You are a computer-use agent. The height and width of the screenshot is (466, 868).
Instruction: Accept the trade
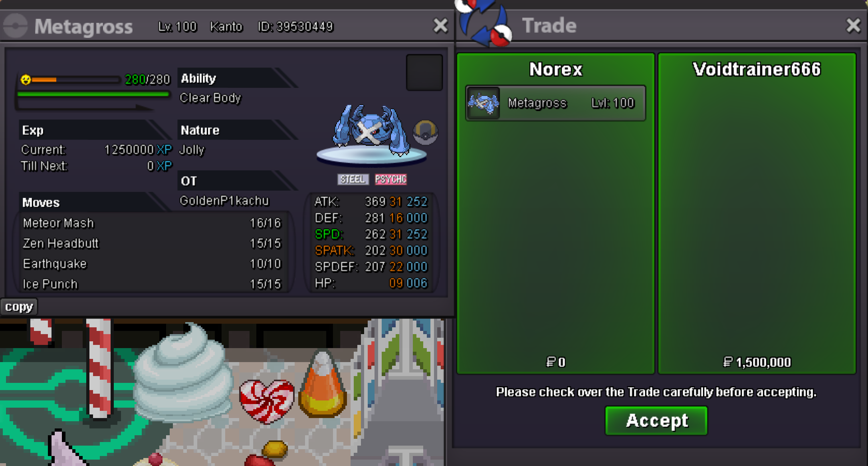pos(656,420)
